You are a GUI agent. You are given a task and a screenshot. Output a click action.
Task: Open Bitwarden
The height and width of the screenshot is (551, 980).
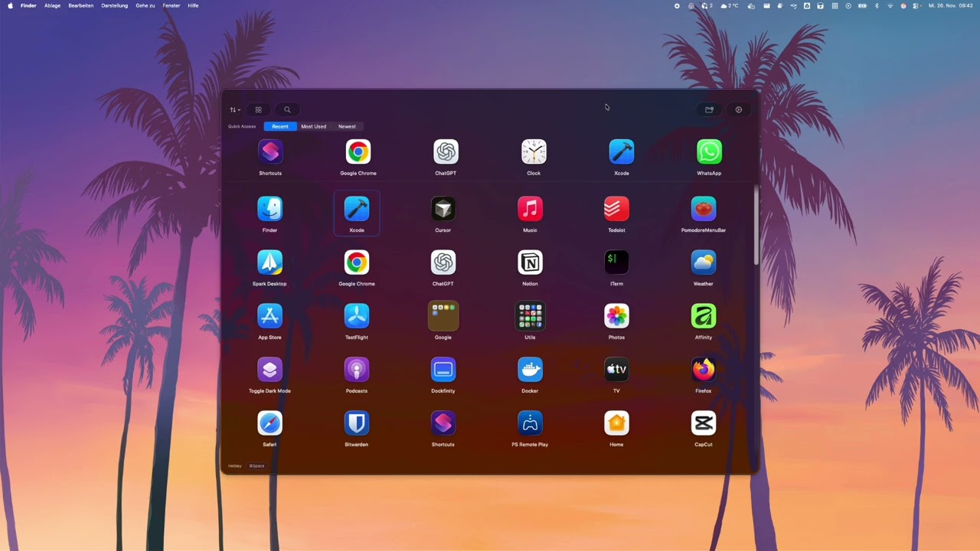point(357,422)
